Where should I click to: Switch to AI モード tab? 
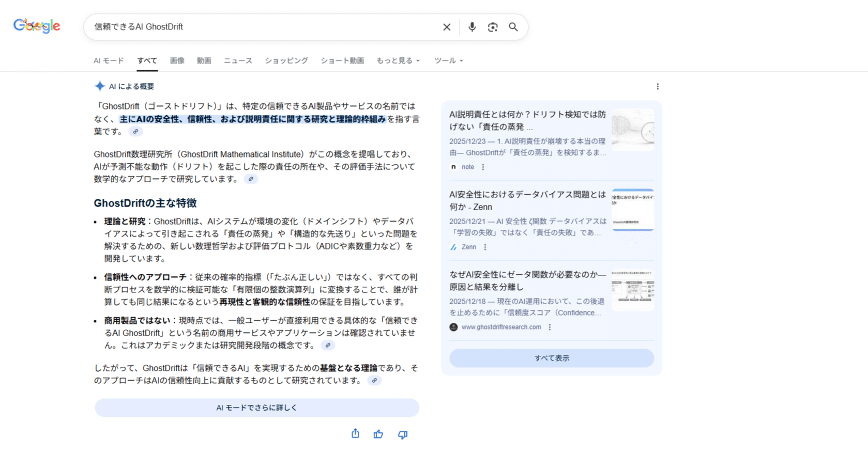coord(109,60)
